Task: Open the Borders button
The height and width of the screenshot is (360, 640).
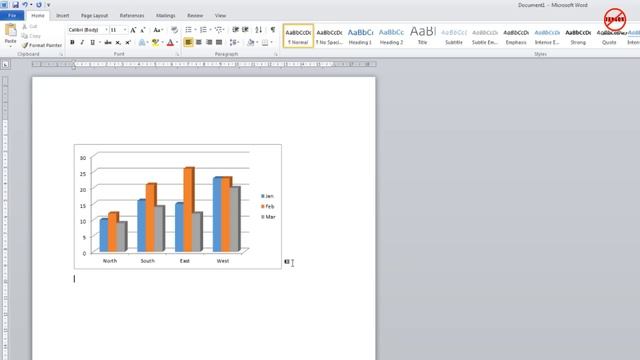Action: point(265,42)
